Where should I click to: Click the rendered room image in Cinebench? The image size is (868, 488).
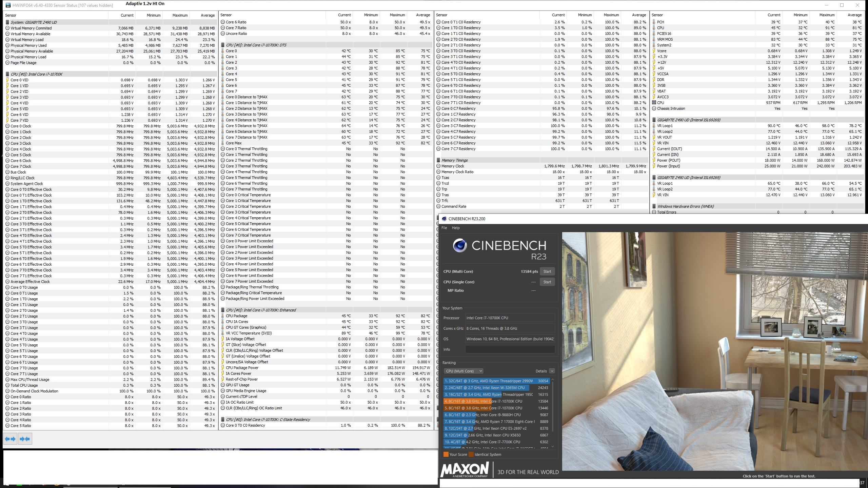coord(715,351)
